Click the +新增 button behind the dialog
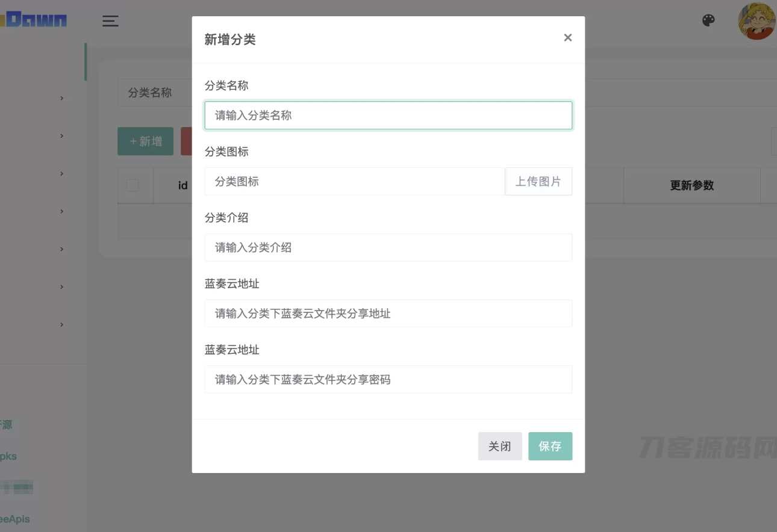Image resolution: width=777 pixels, height=532 pixels. [145, 141]
